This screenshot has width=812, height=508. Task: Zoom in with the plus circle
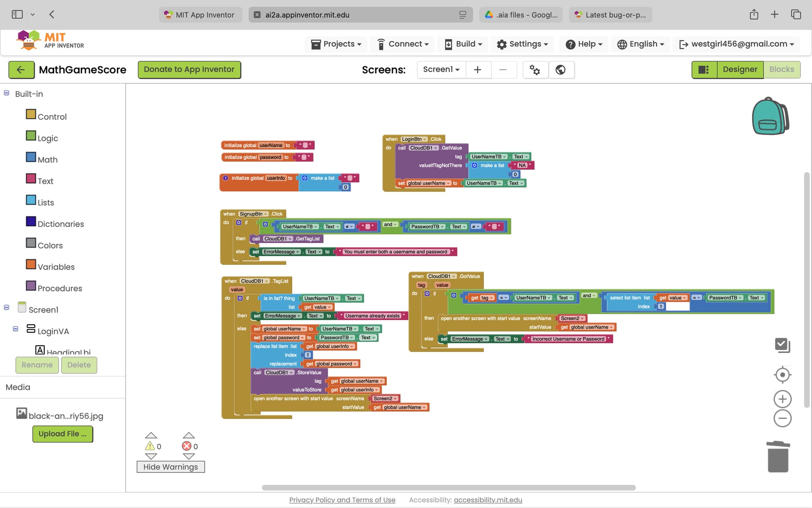[x=782, y=399]
